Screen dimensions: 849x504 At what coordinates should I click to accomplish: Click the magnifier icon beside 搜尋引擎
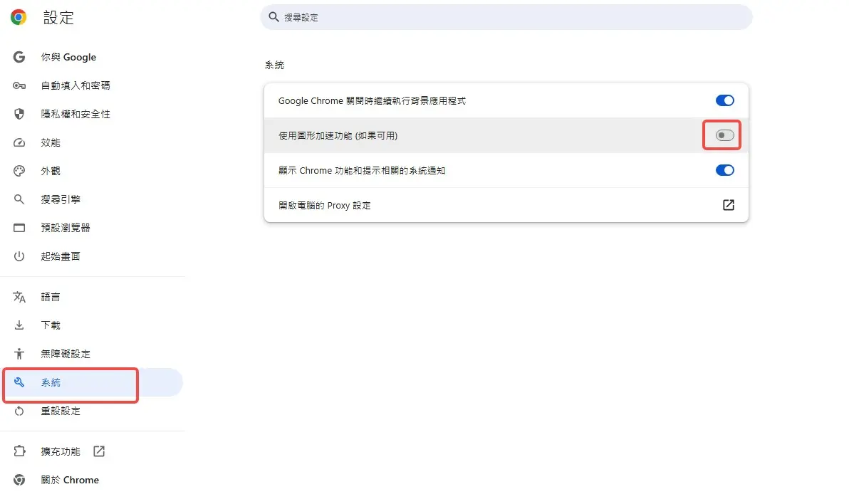(x=19, y=199)
